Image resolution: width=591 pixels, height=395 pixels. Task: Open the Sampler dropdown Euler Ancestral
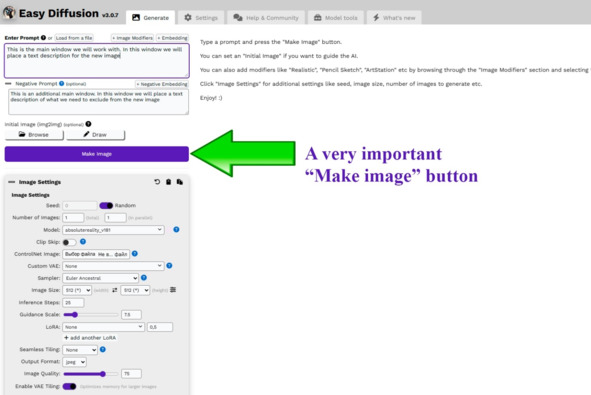pos(100,278)
